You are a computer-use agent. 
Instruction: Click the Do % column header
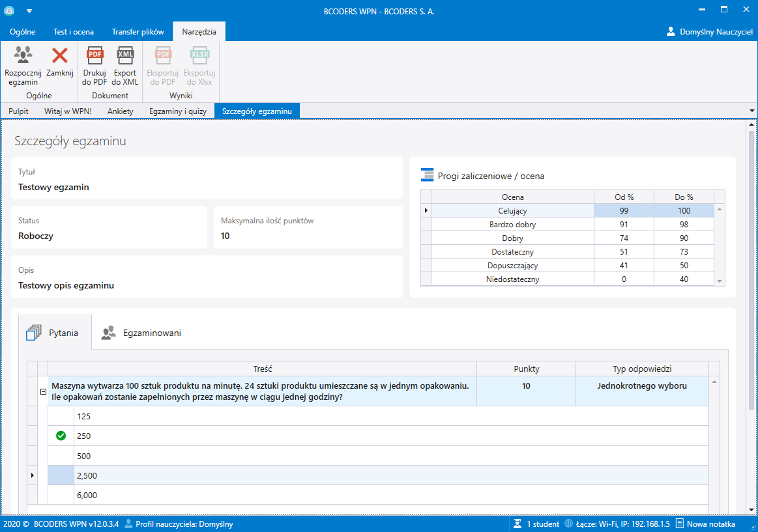tap(684, 197)
